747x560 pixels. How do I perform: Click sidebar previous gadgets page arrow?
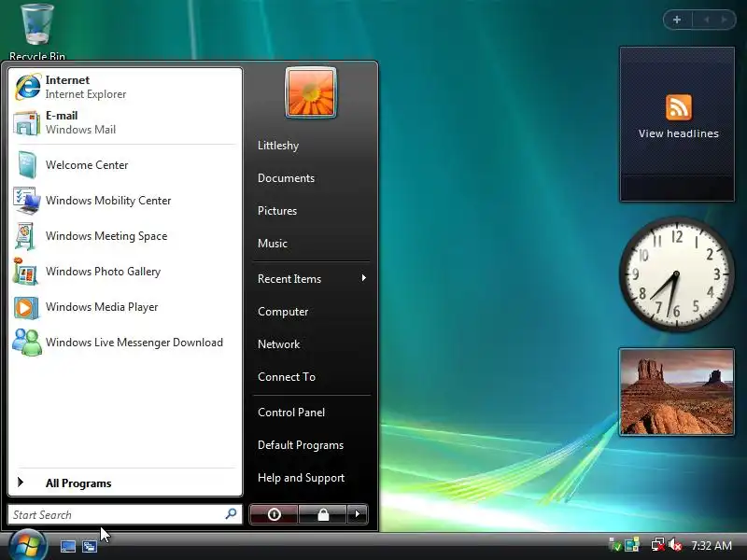707,20
